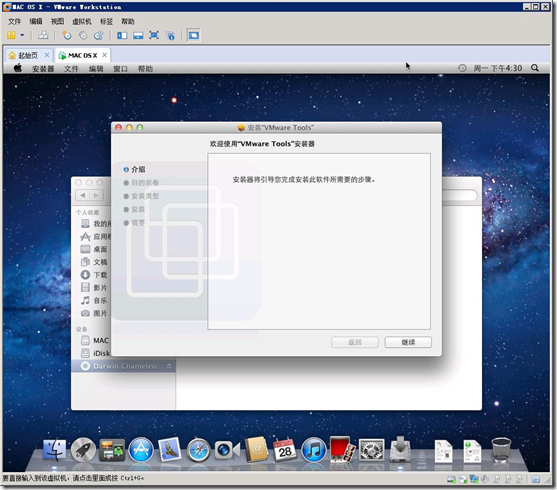This screenshot has height=490, width=557.
Task: Open the 视图 menu in VMware
Action: 57,21
